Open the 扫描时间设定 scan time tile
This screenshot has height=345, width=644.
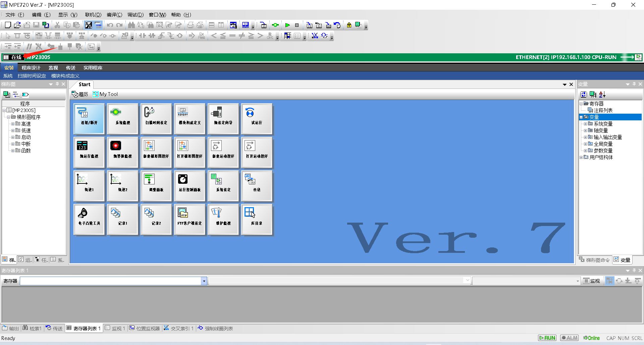point(156,119)
